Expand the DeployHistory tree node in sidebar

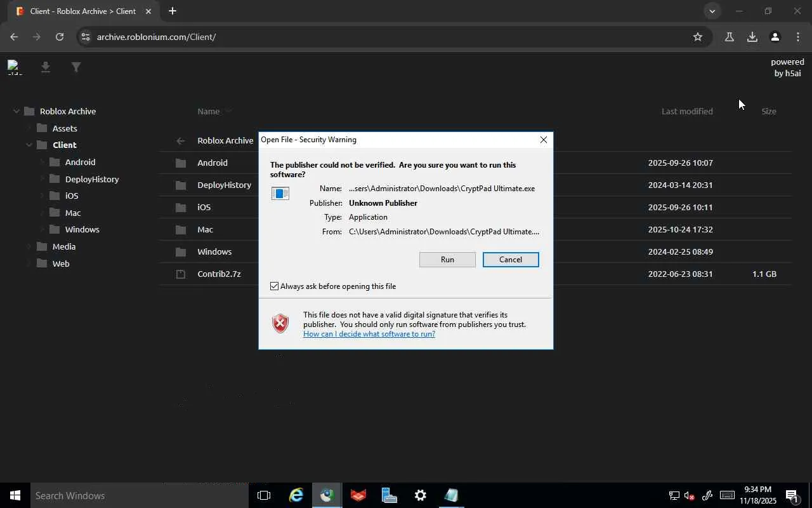click(41, 179)
